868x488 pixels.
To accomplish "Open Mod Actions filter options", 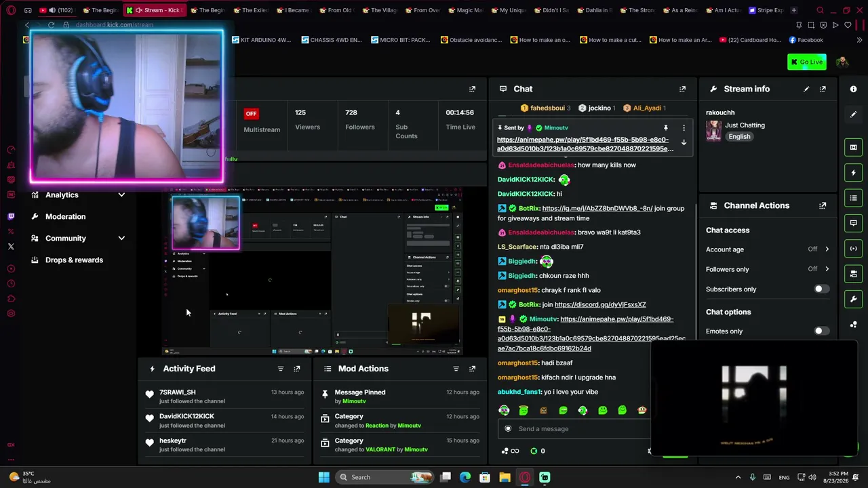I will (x=456, y=369).
